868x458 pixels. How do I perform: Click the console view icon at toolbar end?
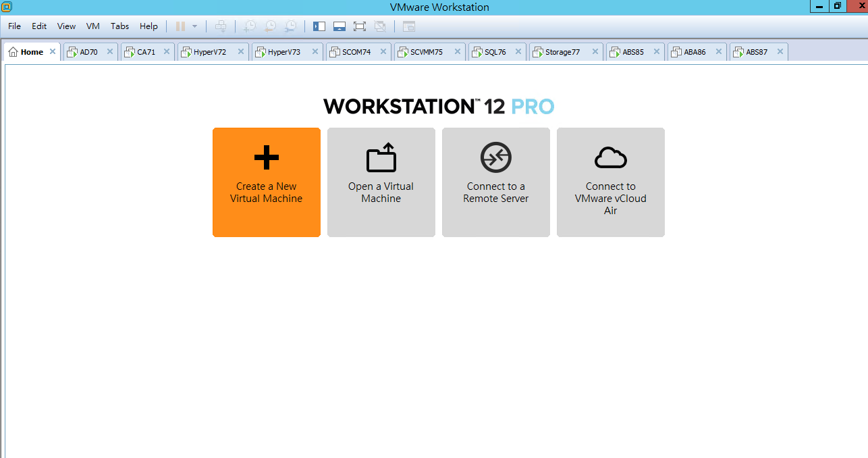(x=409, y=26)
